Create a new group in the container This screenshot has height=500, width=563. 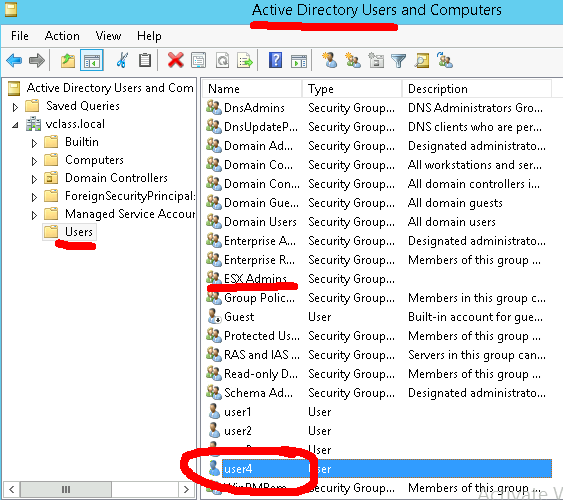353,60
